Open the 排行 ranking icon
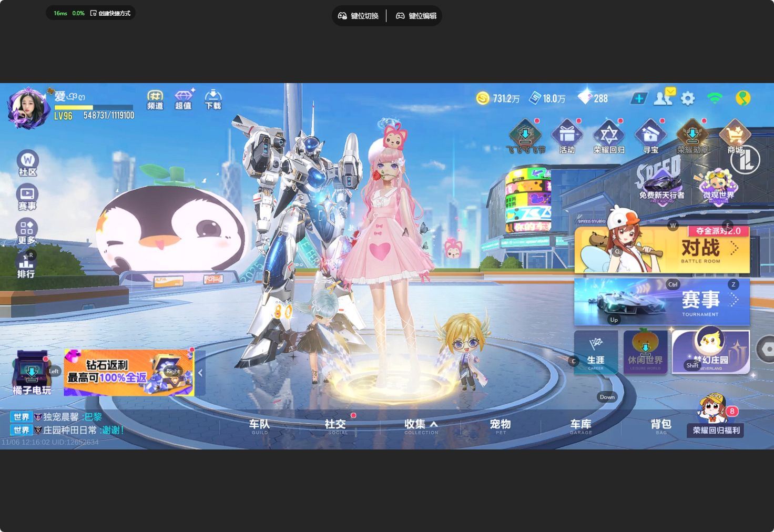Viewport: 774px width, 532px height. (x=26, y=265)
